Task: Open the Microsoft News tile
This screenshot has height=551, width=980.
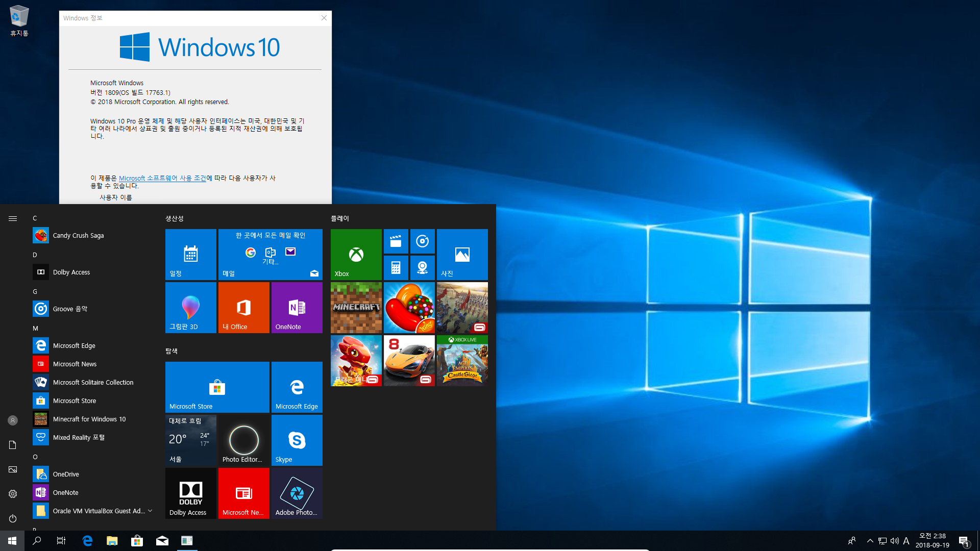Action: click(x=244, y=493)
